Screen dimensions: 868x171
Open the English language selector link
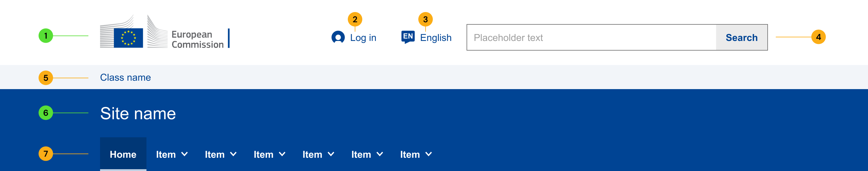pos(435,38)
